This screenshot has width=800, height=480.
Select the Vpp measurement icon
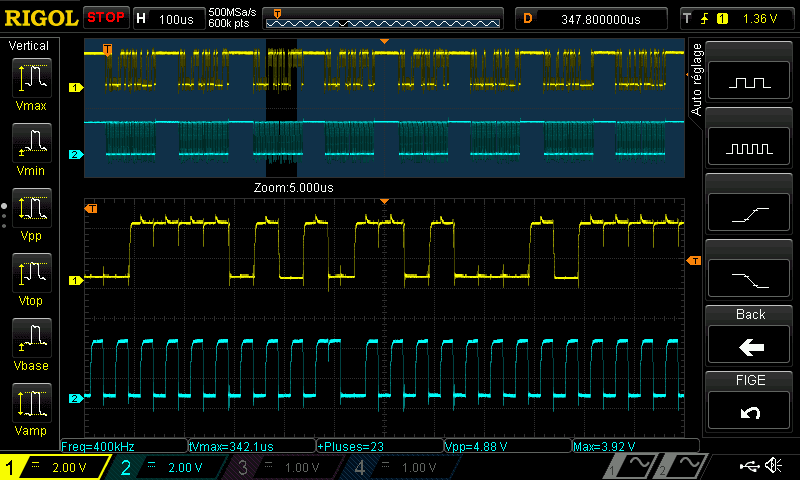tap(32, 208)
